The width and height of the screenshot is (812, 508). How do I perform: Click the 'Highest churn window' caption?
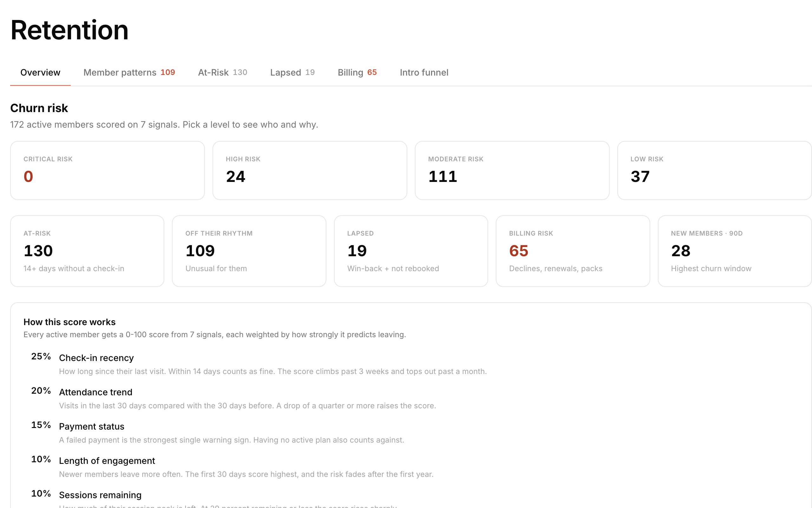point(711,269)
